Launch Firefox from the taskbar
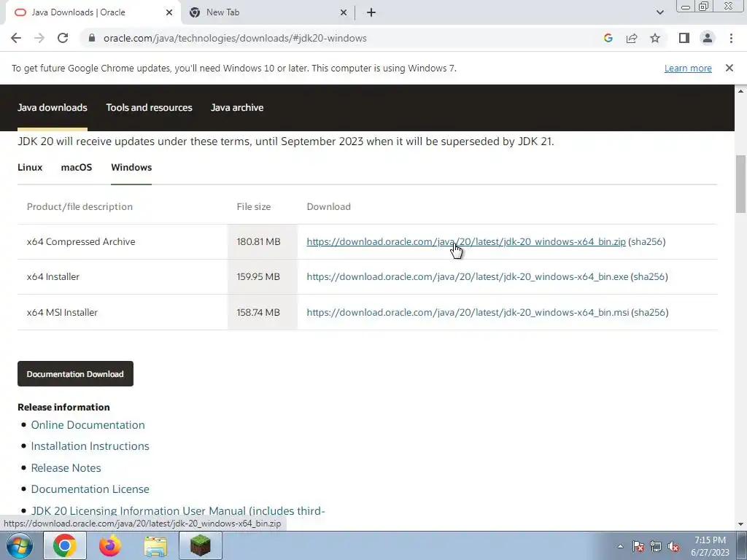This screenshot has height=560, width=747. point(110,545)
